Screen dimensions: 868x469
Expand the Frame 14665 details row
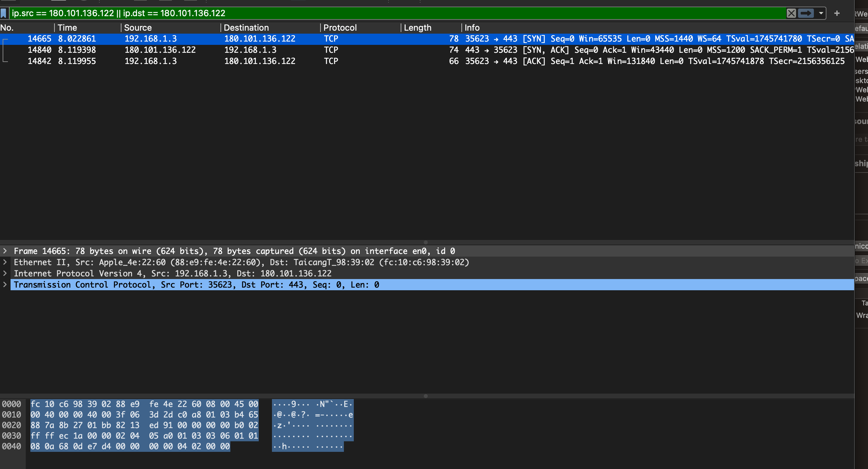5,251
